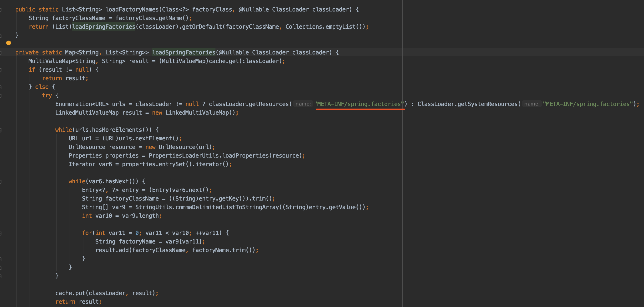This screenshot has width=644, height=307.
Task: Click the name: hint inside getResources
Action: pos(303,104)
